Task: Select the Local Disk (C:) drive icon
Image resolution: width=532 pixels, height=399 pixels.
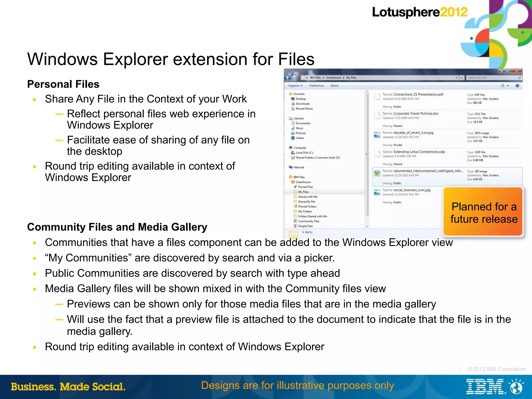Action: coord(293,152)
